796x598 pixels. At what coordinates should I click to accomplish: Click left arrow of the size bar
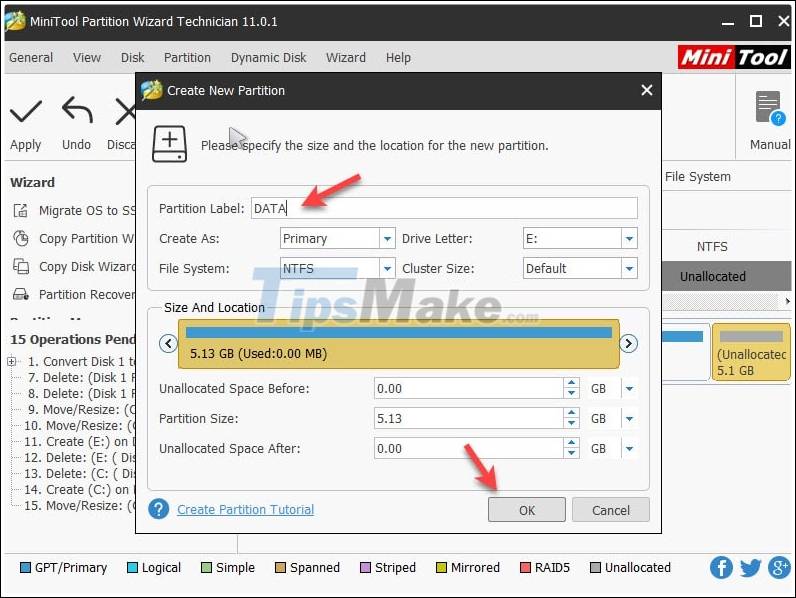coord(168,344)
